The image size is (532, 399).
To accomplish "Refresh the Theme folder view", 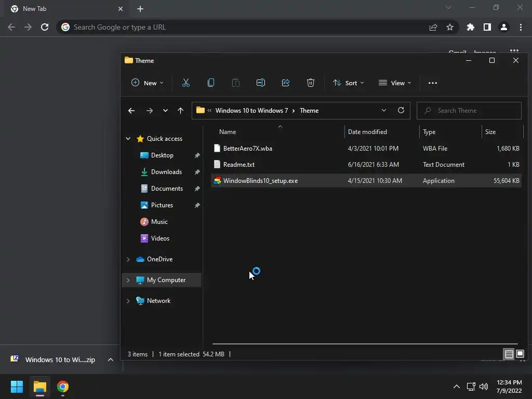I will (x=401, y=110).
